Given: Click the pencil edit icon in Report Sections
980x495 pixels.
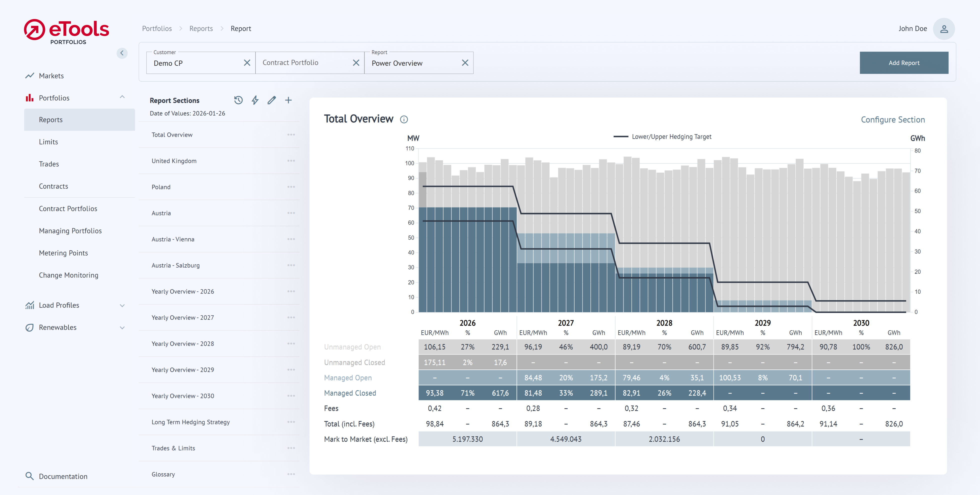Looking at the screenshot, I should tap(271, 100).
